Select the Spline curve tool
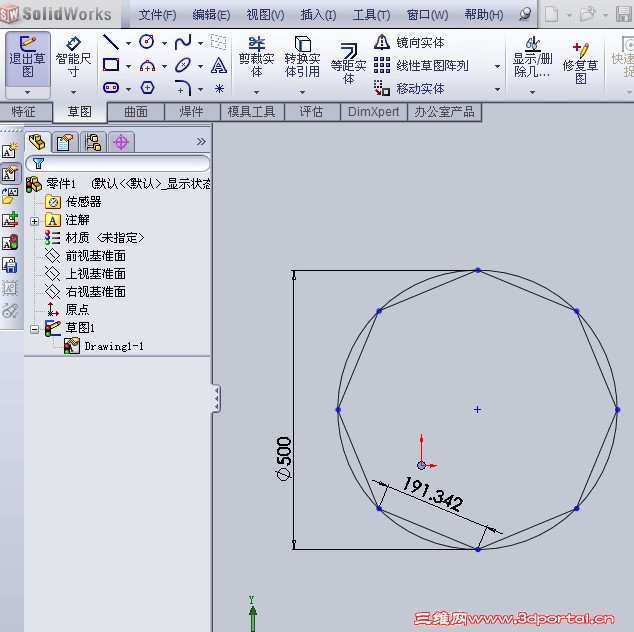This screenshot has height=632, width=634. coord(183,42)
